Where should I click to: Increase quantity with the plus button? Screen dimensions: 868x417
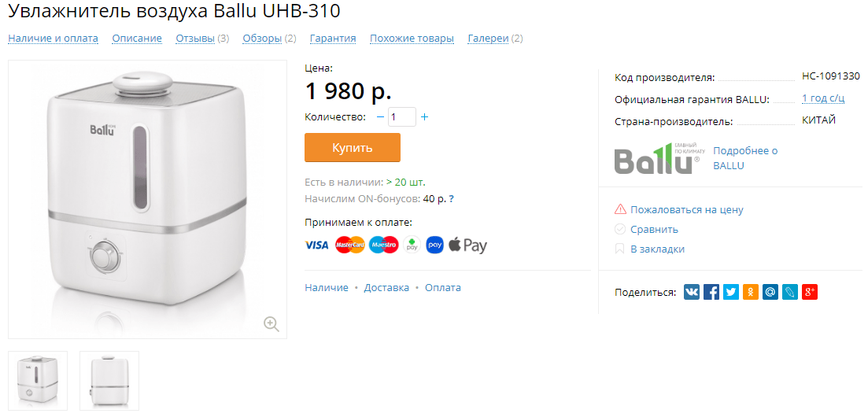(425, 117)
